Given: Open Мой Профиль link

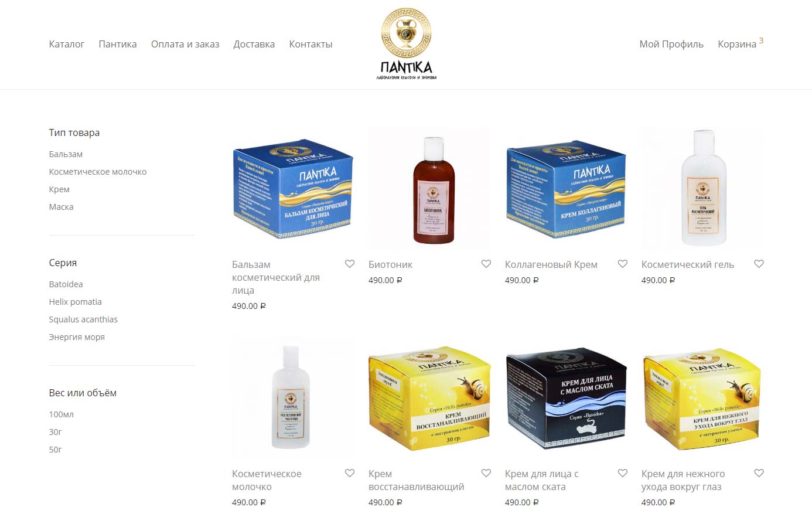Looking at the screenshot, I should [x=671, y=44].
